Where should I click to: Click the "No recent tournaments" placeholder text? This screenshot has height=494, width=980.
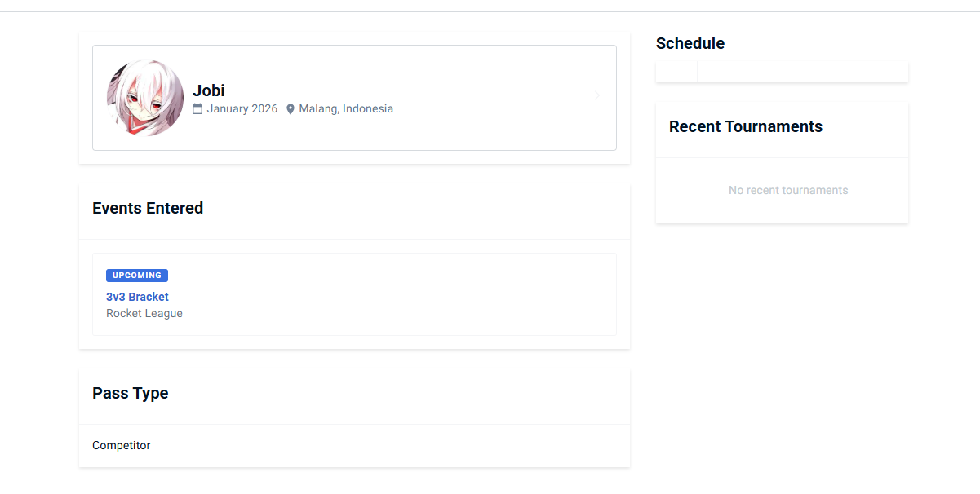coord(788,190)
